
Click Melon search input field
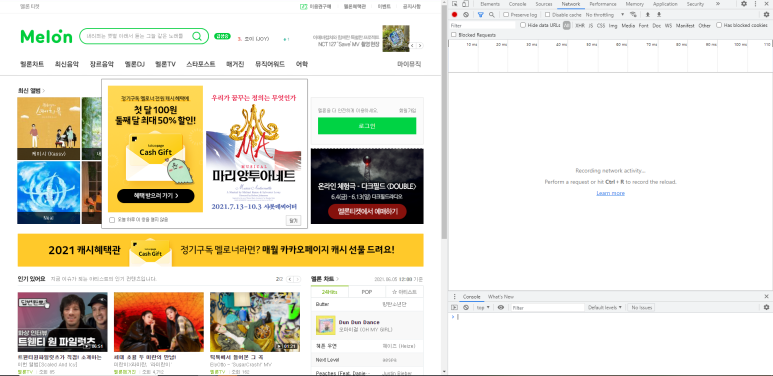135,36
